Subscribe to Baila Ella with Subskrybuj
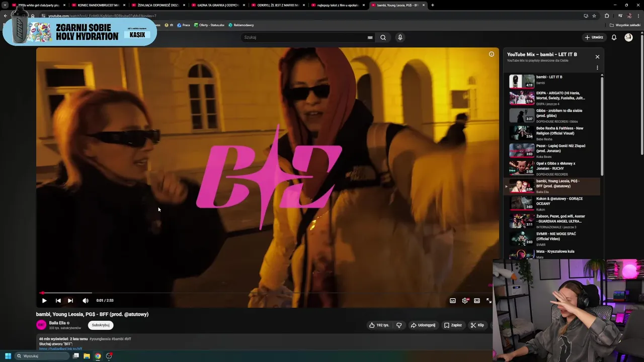644x362 pixels. pyautogui.click(x=101, y=325)
